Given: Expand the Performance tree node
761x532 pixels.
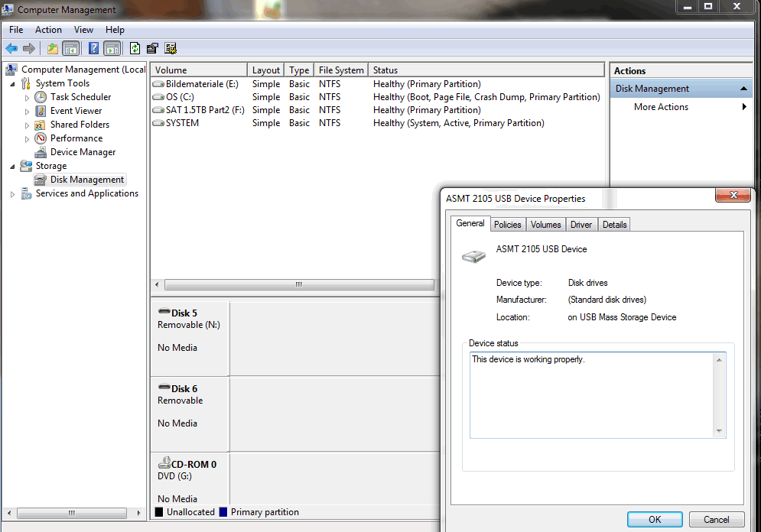Looking at the screenshot, I should point(27,139).
